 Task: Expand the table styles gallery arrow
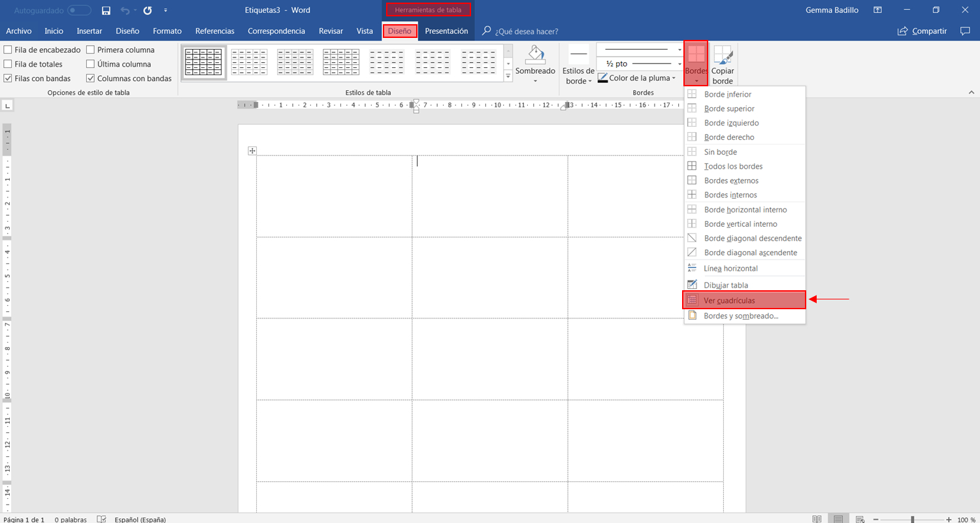(x=508, y=77)
